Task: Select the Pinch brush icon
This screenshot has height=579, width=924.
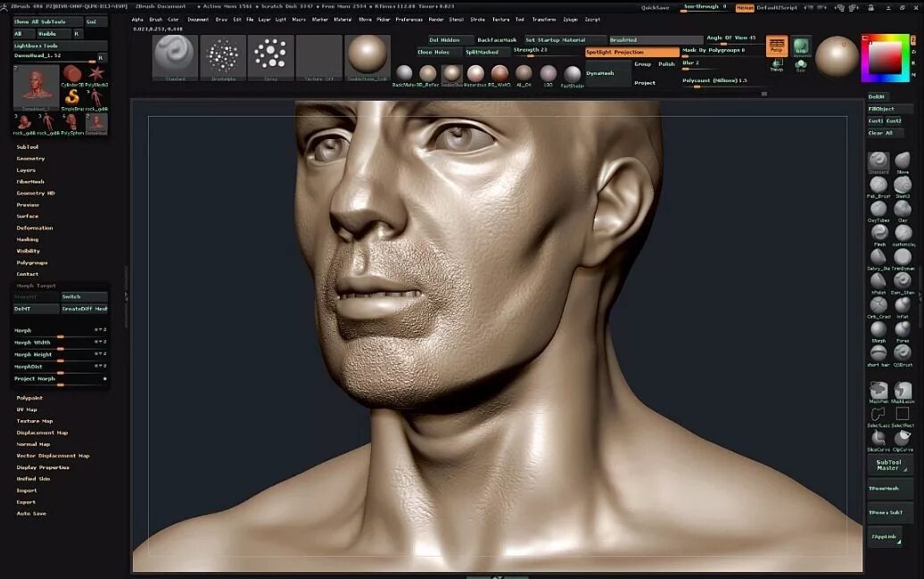Action: 879,233
